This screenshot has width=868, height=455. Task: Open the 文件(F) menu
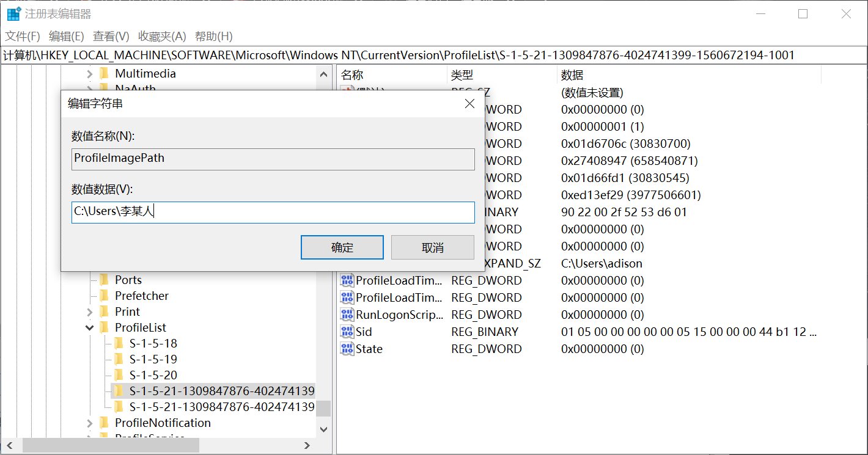pyautogui.click(x=23, y=37)
